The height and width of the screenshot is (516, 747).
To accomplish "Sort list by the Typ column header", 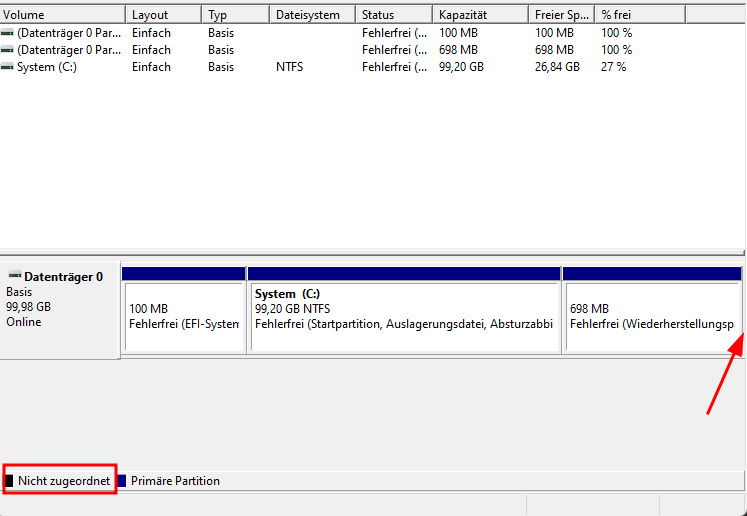I will (236, 15).
